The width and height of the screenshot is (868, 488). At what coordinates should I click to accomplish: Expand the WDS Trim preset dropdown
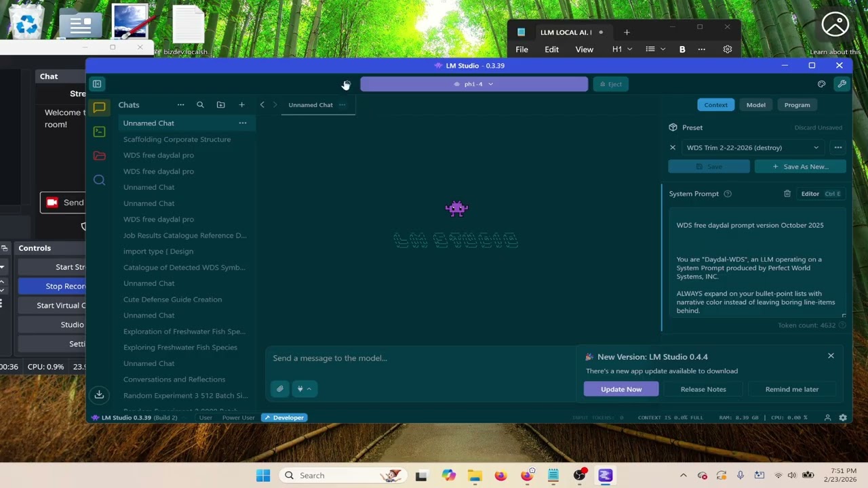[x=753, y=148]
